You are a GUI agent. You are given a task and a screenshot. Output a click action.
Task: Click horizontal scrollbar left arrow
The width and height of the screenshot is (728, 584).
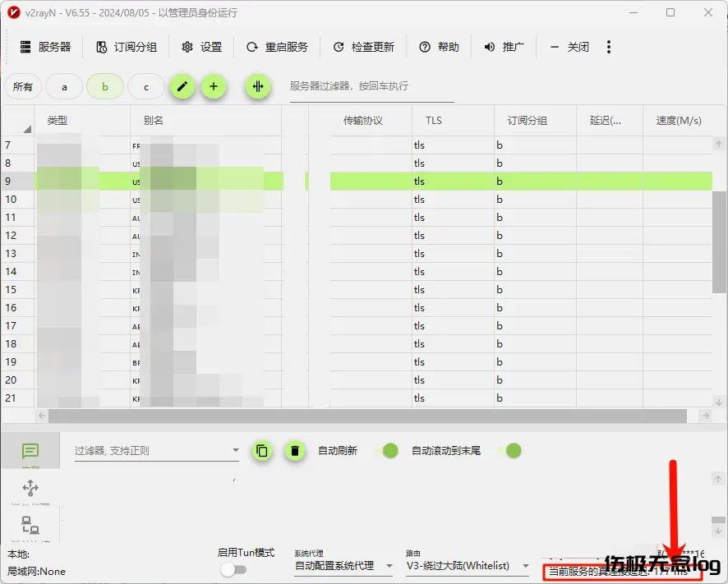[42, 416]
